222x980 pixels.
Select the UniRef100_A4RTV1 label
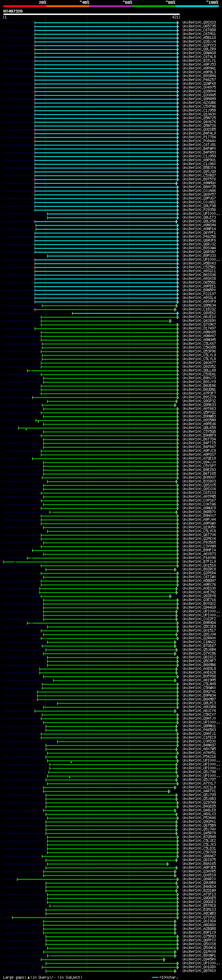point(199,791)
